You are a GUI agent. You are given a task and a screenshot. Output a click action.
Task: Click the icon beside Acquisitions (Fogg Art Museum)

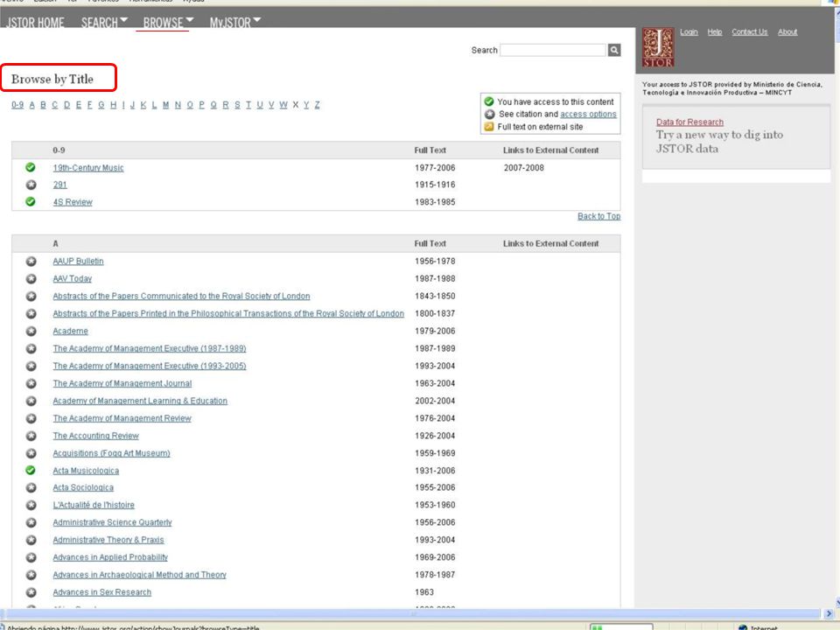point(31,453)
